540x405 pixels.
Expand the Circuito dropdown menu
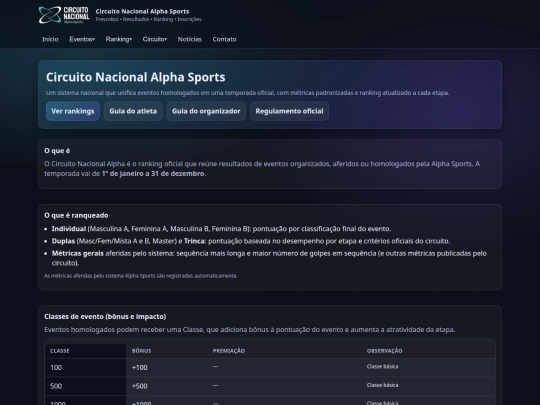155,39
